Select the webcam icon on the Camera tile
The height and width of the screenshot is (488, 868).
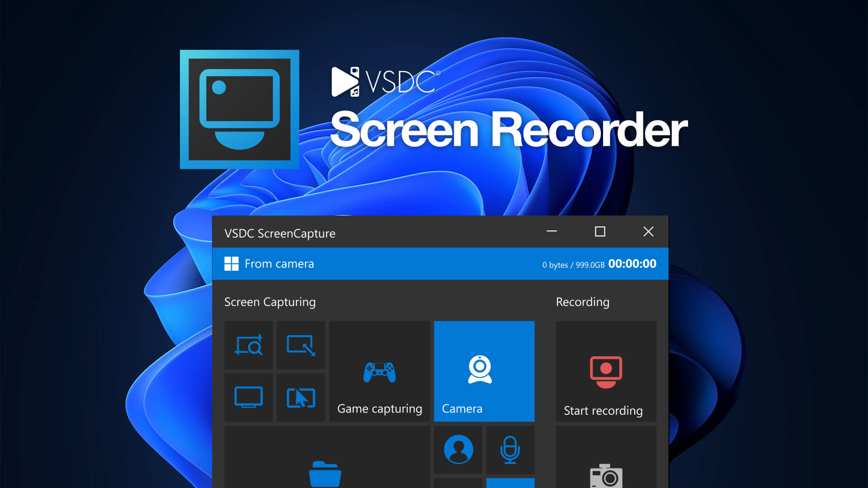[x=479, y=371]
